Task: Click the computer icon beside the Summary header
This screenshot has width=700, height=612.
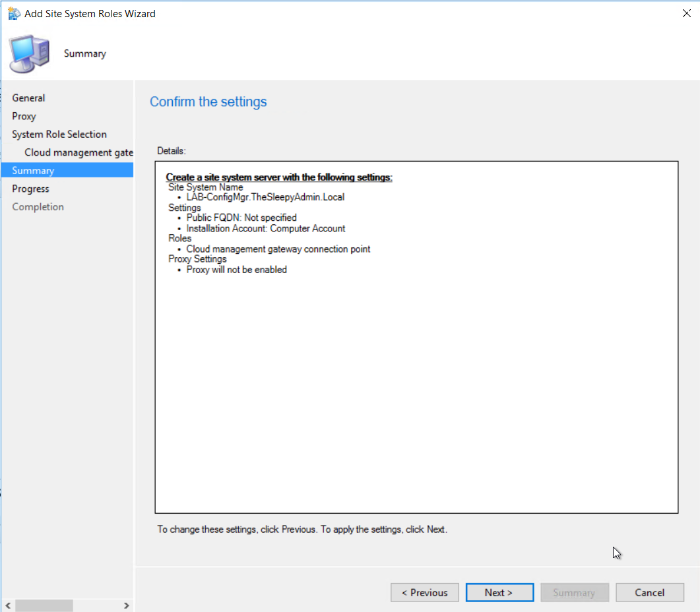Action: coord(29,53)
